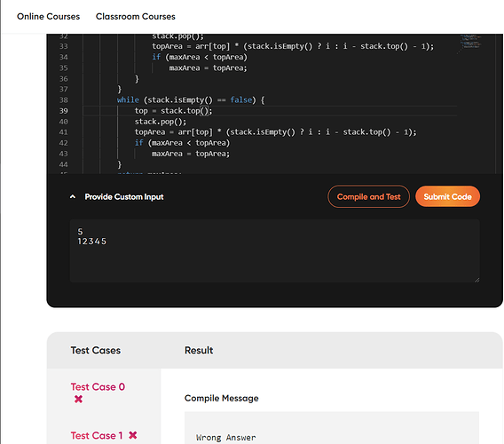Click the 'maxArea = topArea;' line 43

[191, 154]
